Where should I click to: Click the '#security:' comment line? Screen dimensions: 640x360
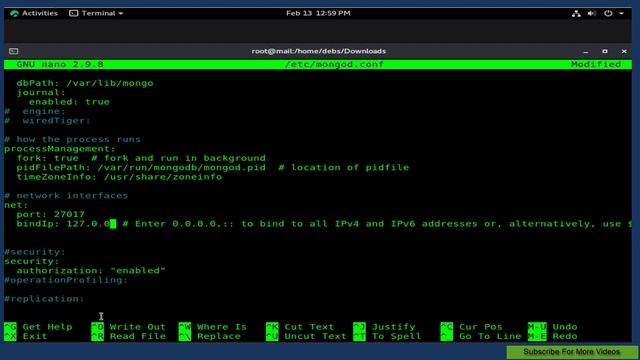[35, 252]
